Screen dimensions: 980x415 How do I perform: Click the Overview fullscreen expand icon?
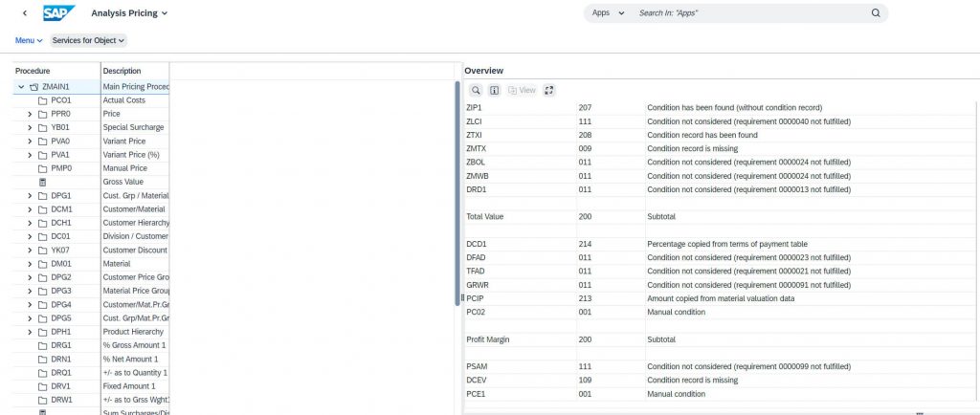[548, 91]
